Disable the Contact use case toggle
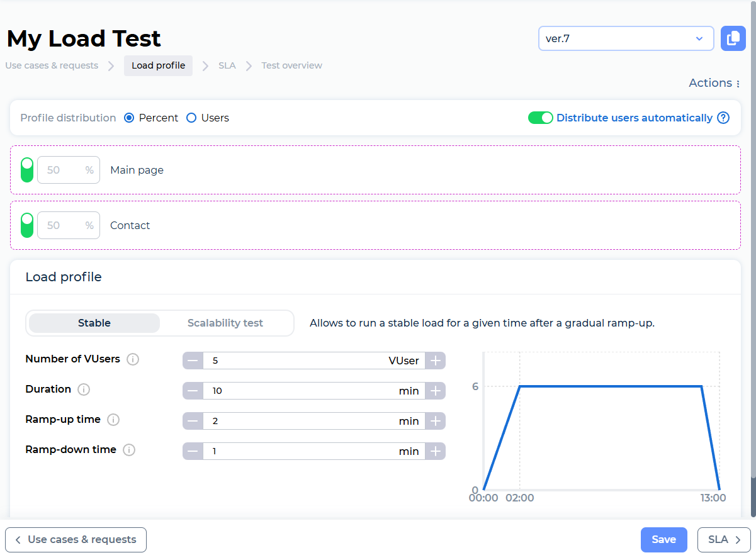Screen dimensions: 756x560 coord(27,225)
